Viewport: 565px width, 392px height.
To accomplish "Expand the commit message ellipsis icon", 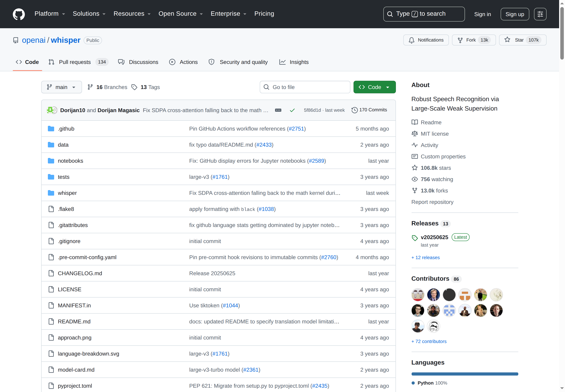I will point(278,110).
